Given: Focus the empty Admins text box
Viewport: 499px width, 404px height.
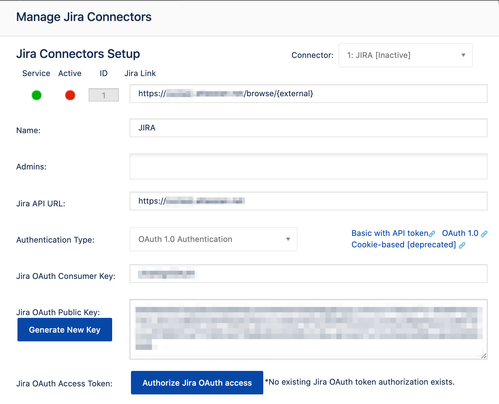Looking at the screenshot, I should coord(308,166).
